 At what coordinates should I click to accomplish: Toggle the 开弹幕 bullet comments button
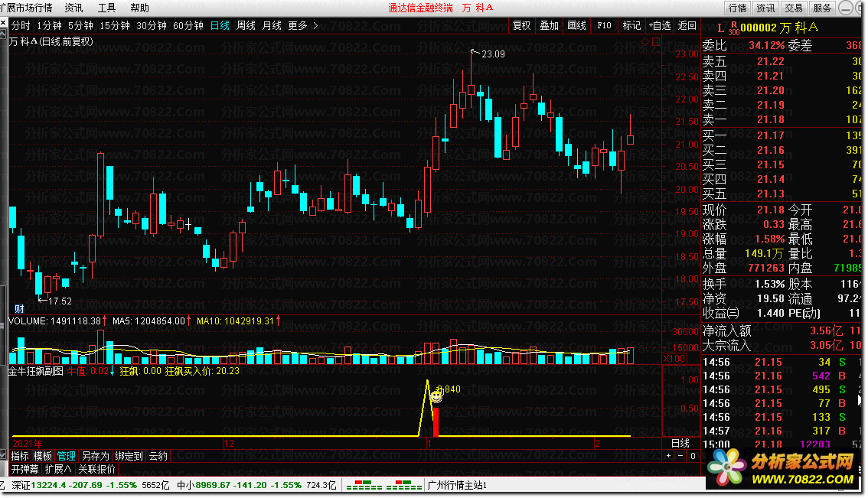coord(25,469)
